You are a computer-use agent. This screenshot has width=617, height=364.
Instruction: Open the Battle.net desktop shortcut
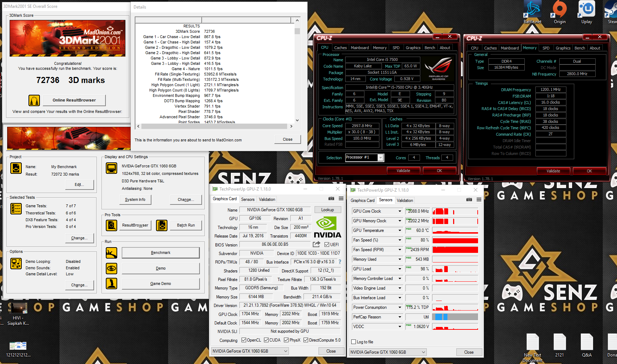(532, 13)
